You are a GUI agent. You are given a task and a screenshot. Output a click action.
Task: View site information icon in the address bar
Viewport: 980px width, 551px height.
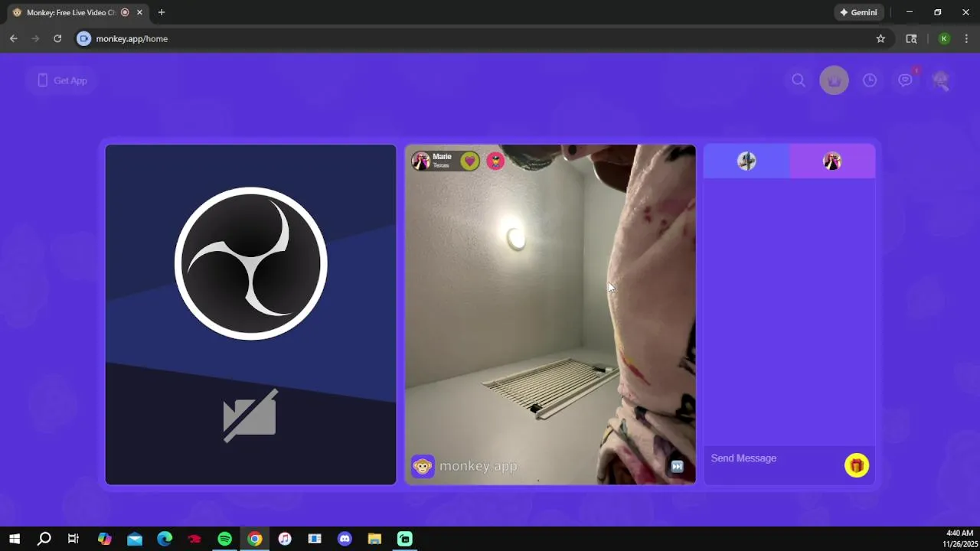pos(84,38)
